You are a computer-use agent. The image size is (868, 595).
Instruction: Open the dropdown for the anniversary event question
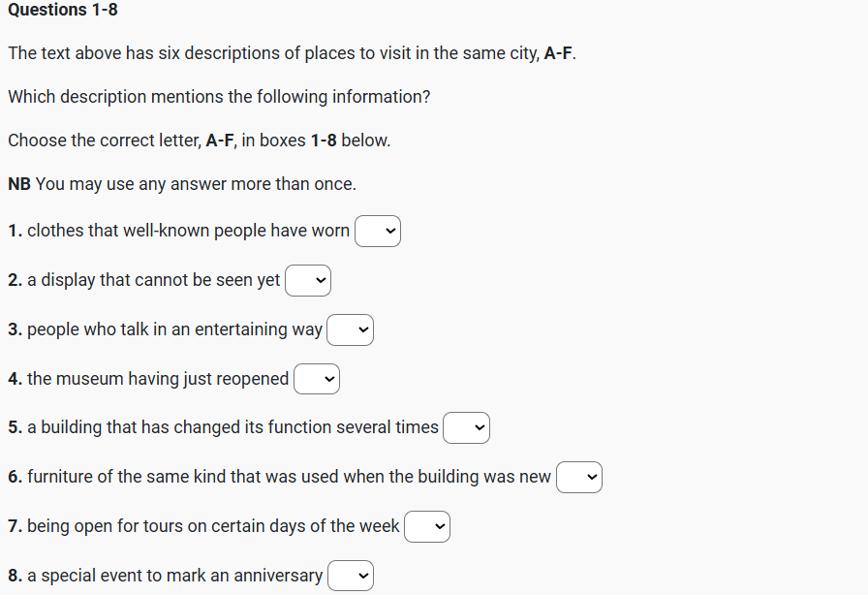point(351,576)
